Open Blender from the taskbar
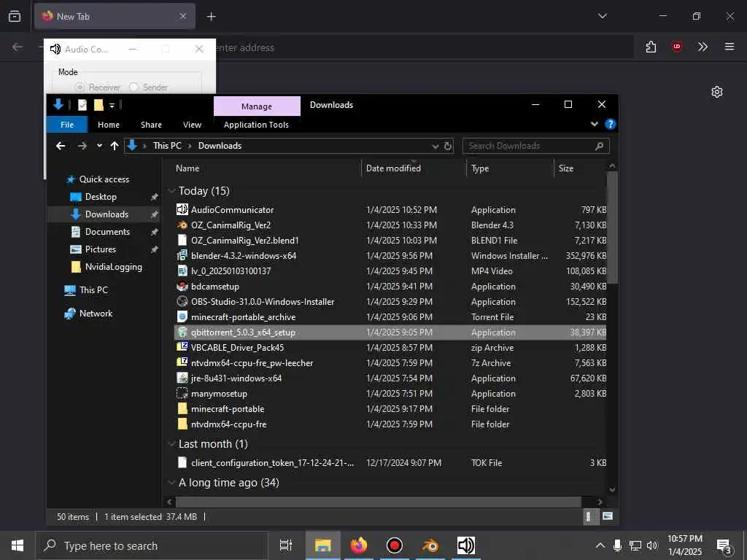 point(430,545)
